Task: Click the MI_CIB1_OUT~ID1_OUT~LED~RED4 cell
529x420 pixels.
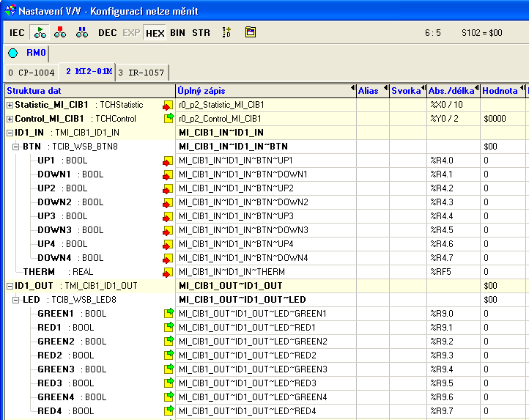Action: 266,411
